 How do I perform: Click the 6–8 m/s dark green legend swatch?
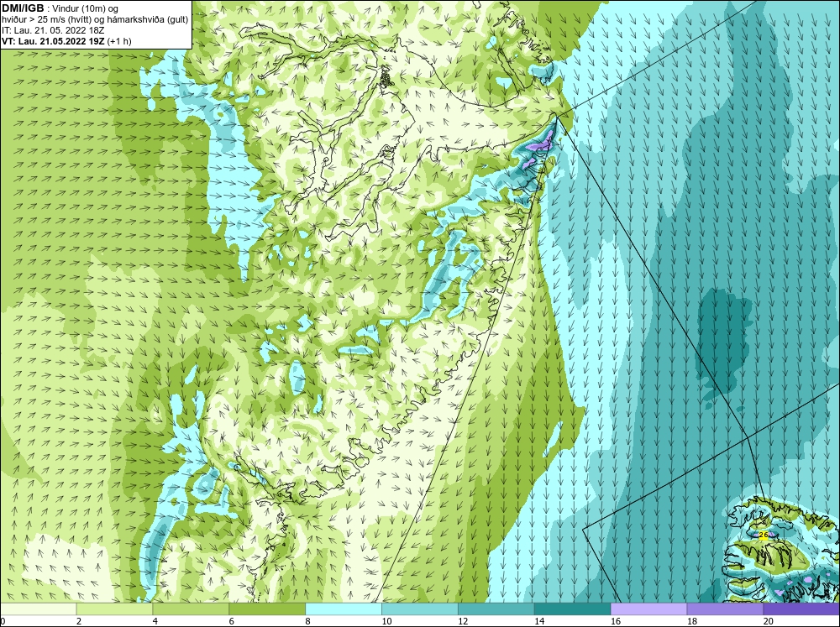(267, 609)
